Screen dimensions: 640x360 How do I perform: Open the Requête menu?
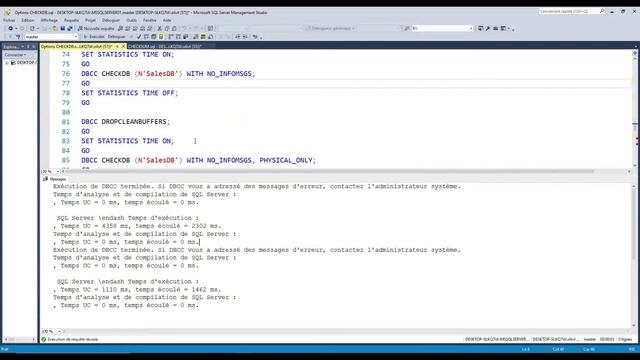(71, 20)
